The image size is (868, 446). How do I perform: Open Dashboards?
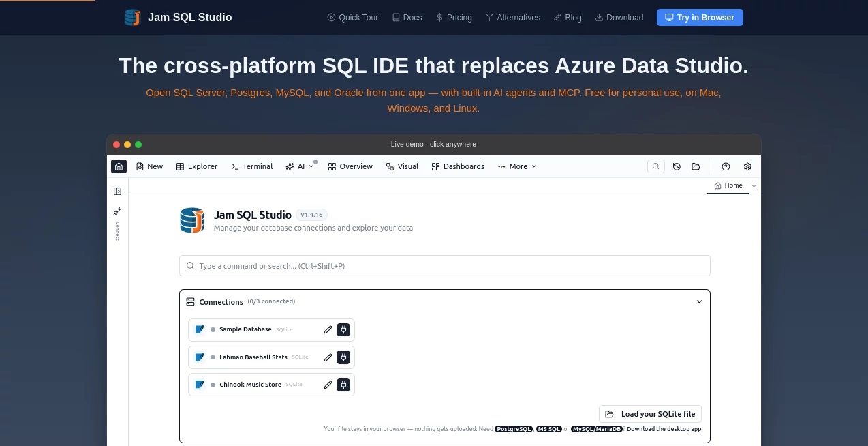coord(458,166)
